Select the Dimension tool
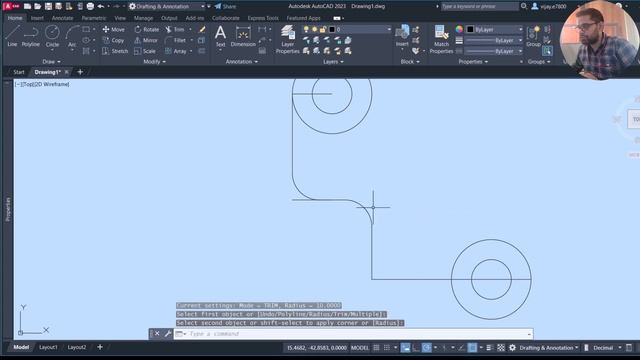This screenshot has width=640, height=360. (243, 36)
